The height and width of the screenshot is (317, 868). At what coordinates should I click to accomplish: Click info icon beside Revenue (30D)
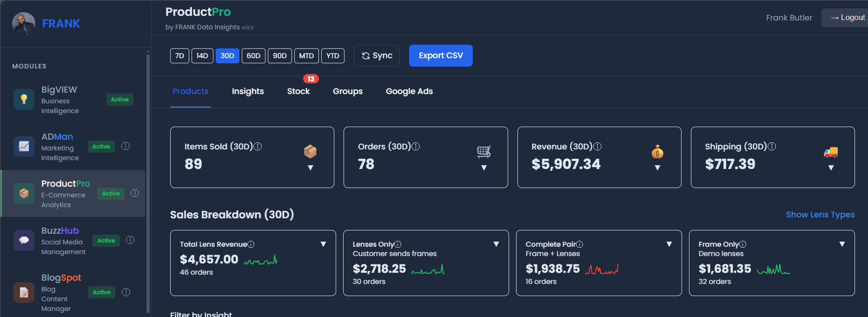point(598,147)
